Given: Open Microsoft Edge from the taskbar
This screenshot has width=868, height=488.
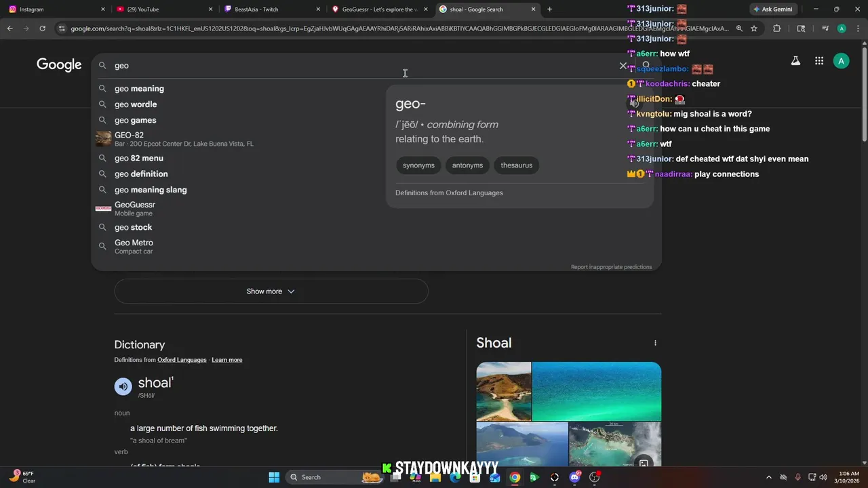Looking at the screenshot, I should [455, 477].
